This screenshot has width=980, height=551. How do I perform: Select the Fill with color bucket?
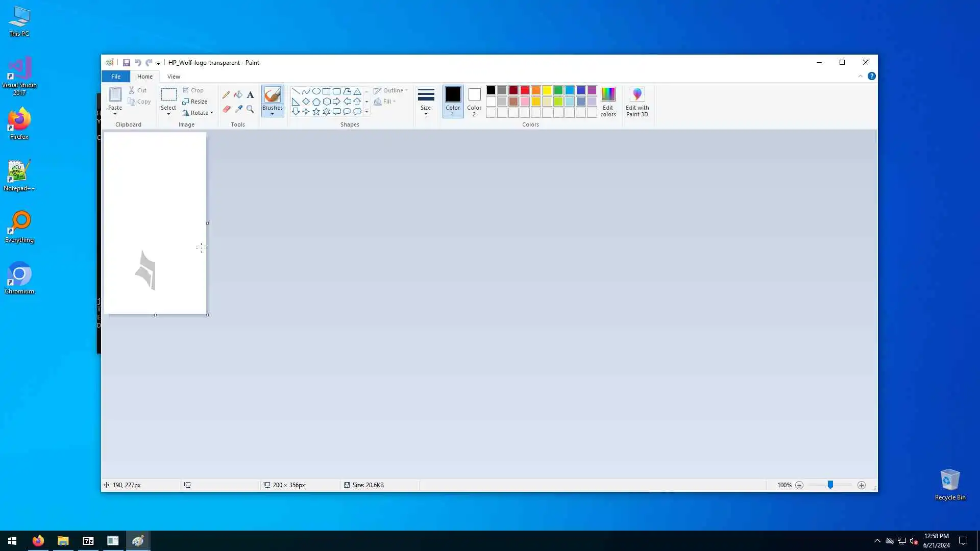pos(238,95)
